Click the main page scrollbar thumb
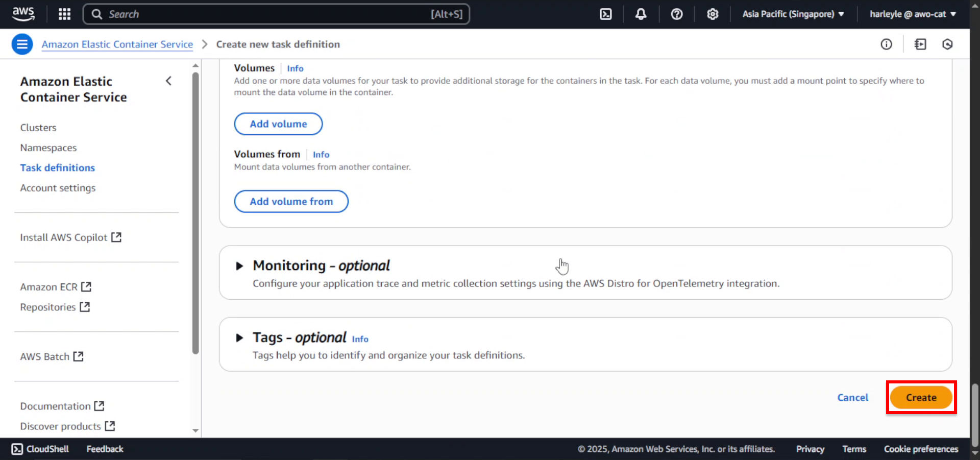 tap(975, 415)
